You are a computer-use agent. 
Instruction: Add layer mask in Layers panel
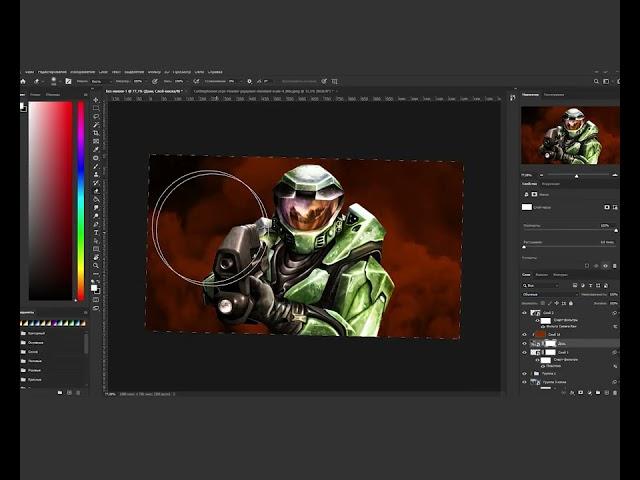580,393
